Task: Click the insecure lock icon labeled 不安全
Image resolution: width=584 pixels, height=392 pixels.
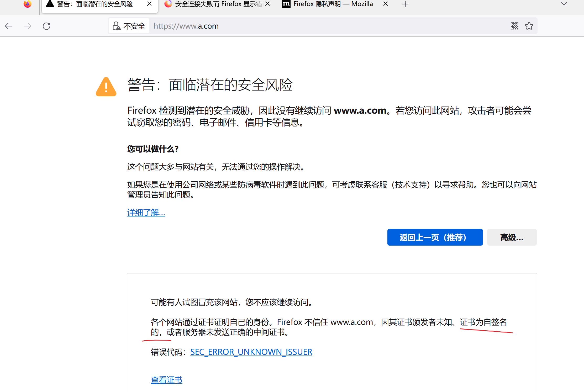Action: (129, 26)
